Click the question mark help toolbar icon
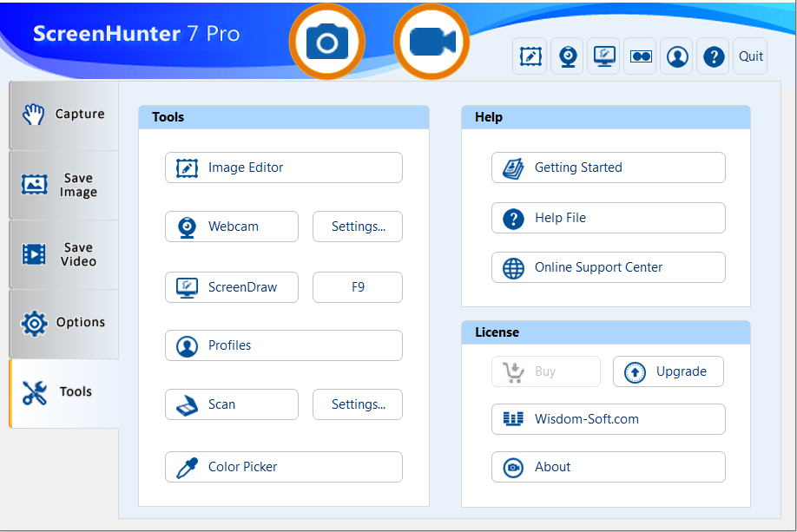797x532 pixels. coord(714,56)
